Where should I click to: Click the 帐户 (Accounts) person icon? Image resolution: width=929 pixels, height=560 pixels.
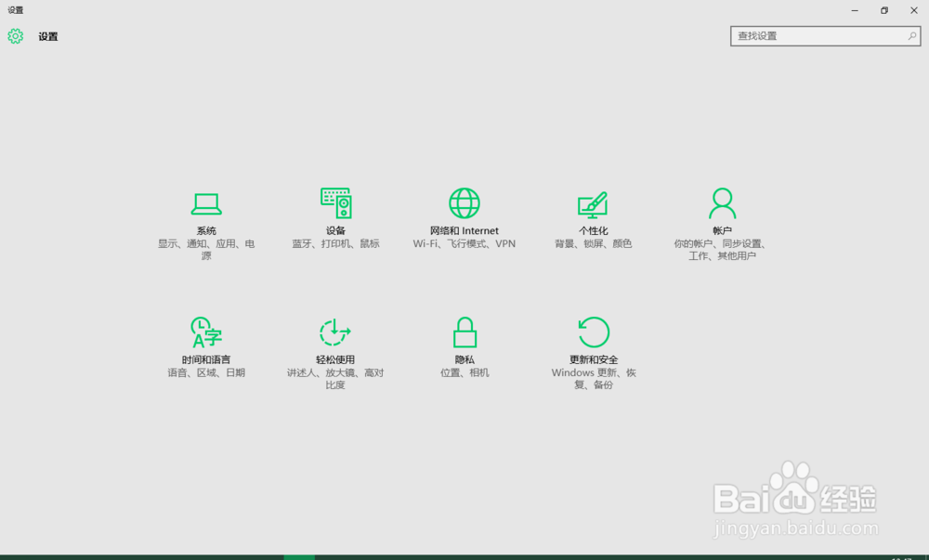[x=723, y=204]
